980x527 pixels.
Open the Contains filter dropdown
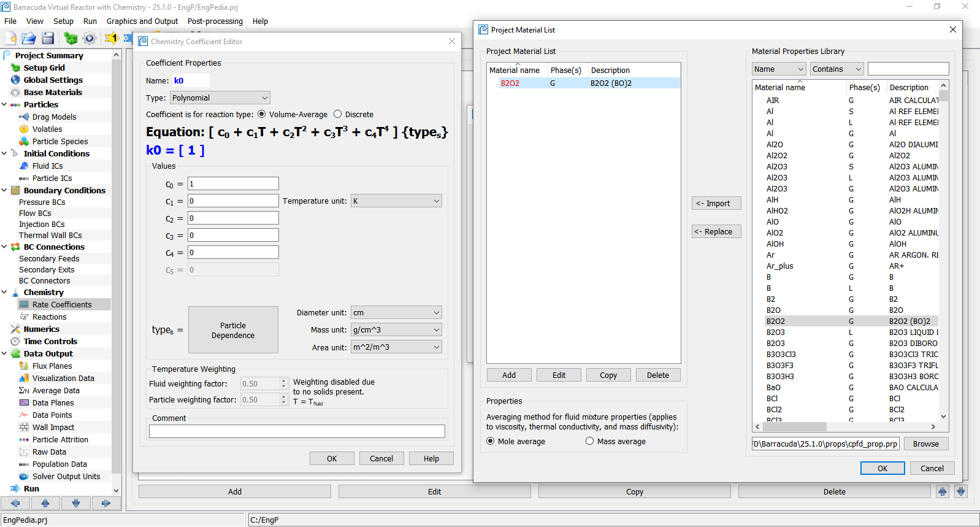(x=836, y=69)
